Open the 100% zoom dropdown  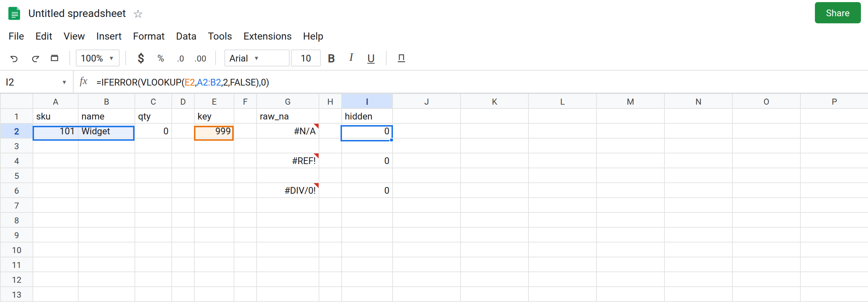97,58
